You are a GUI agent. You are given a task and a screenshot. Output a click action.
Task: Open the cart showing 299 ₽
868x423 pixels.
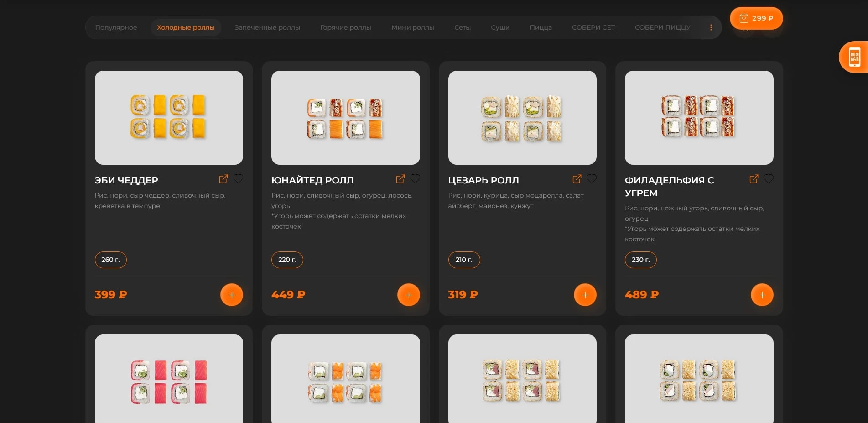(x=756, y=18)
